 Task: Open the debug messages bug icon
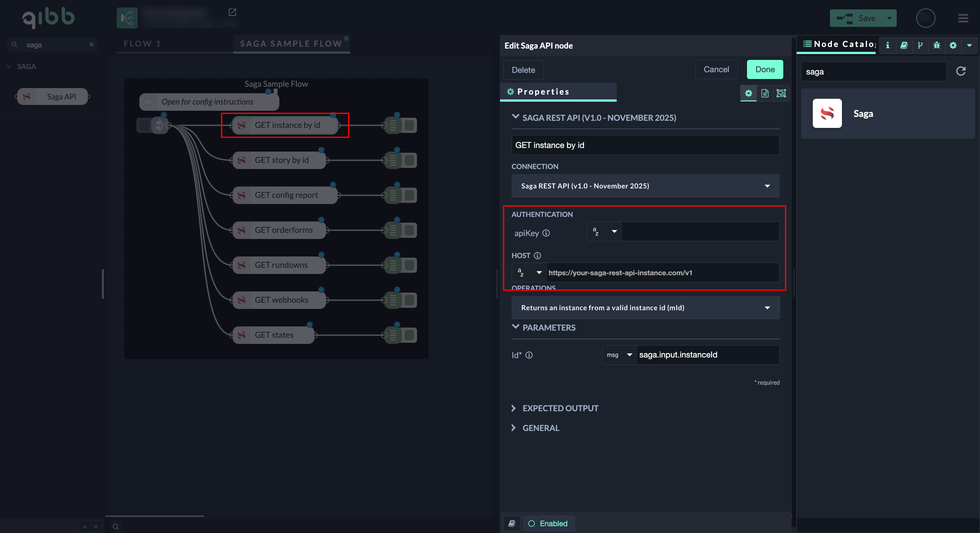[x=936, y=45]
